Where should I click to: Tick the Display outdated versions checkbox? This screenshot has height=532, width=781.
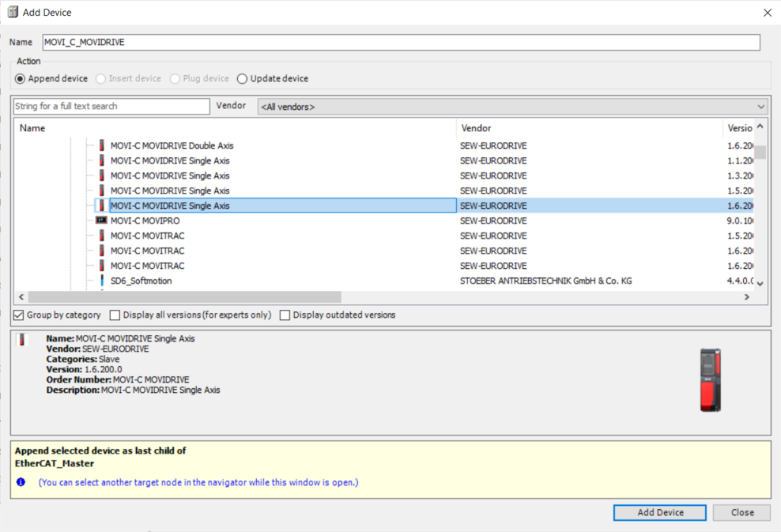285,315
